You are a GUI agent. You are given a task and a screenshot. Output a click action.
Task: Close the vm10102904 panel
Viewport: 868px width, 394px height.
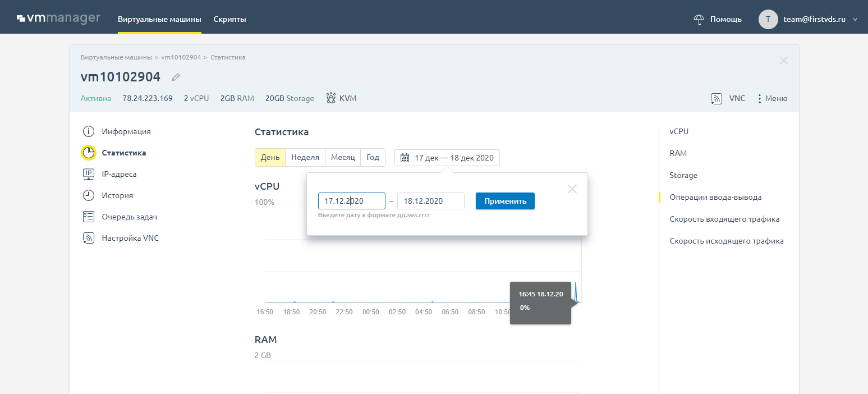[784, 60]
